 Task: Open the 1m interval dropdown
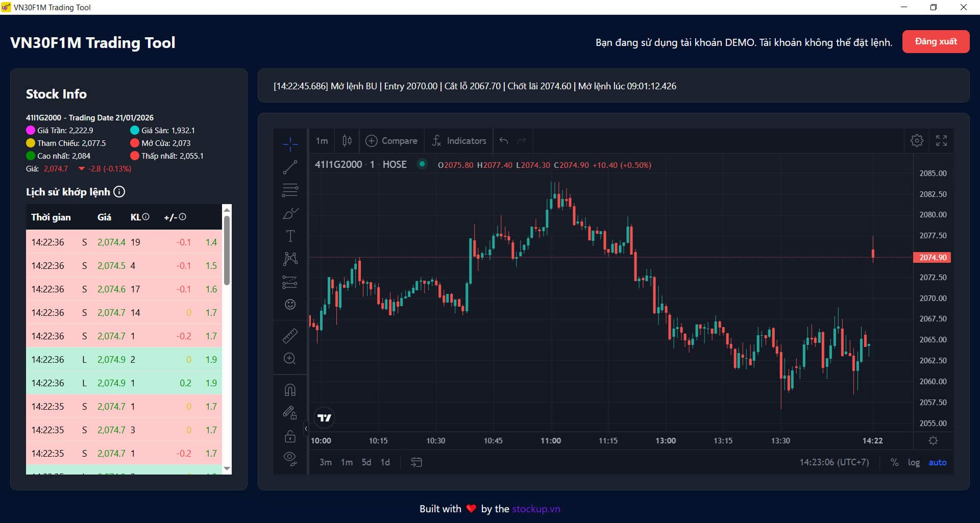(x=322, y=141)
